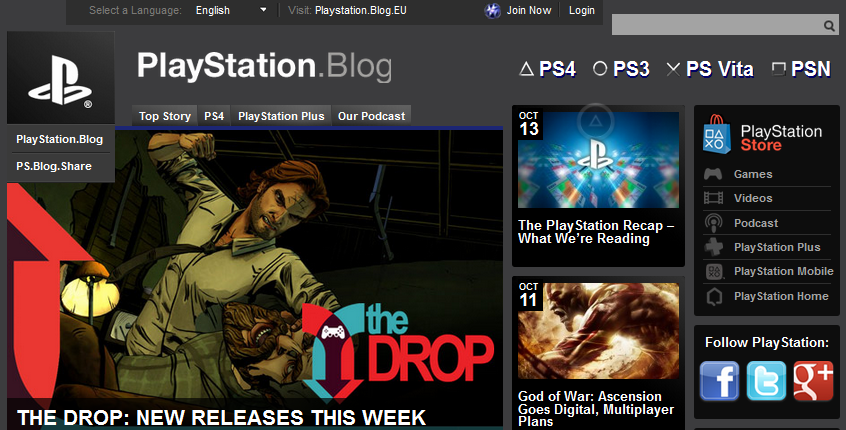The width and height of the screenshot is (846, 430).
Task: Click the 'Follow PlayStation:' heading text
Action: (767, 342)
